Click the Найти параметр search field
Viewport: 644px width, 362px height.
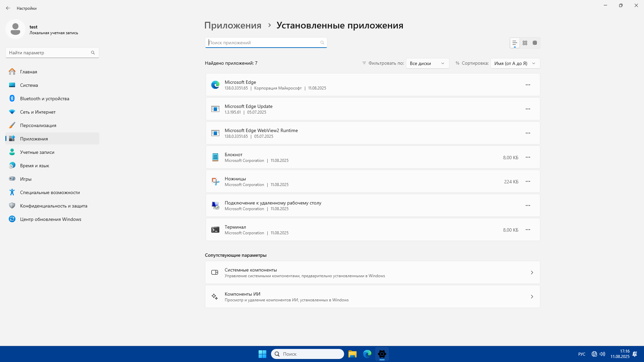(52, 53)
